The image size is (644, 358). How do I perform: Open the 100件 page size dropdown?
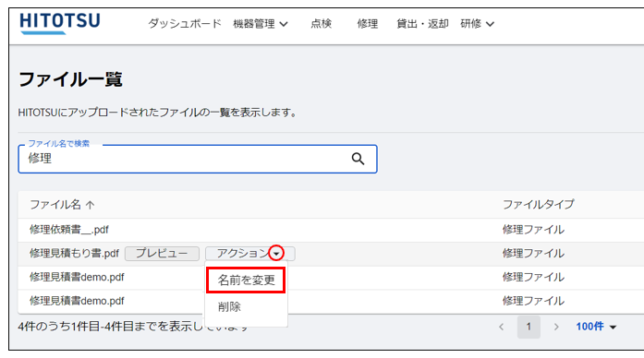pyautogui.click(x=596, y=327)
